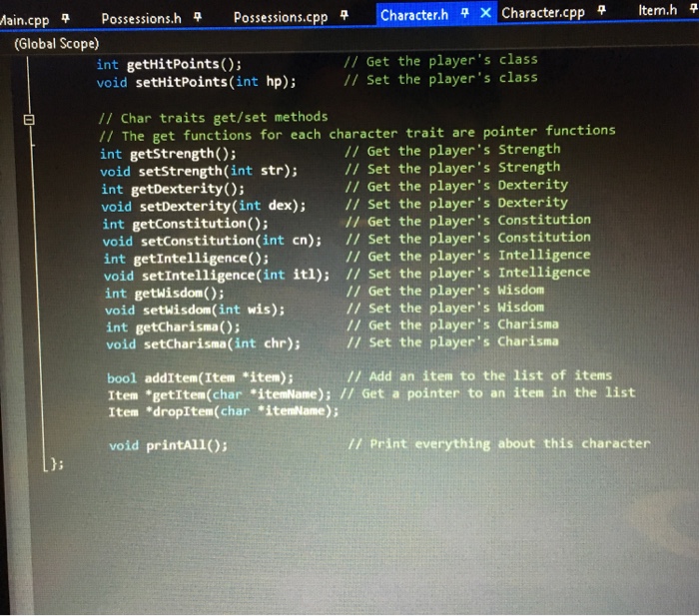Click the "Set the player's Intelligence" comment
This screenshot has width=699, height=616.
468,274
